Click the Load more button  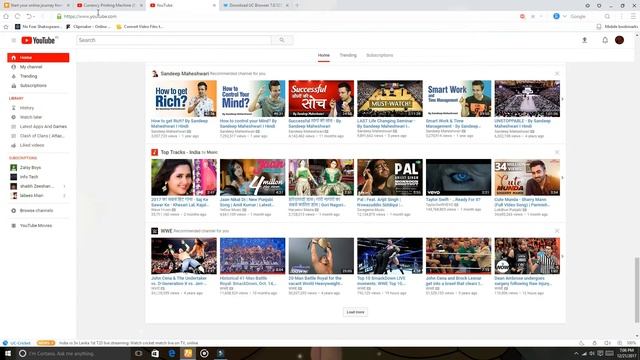[x=355, y=312]
